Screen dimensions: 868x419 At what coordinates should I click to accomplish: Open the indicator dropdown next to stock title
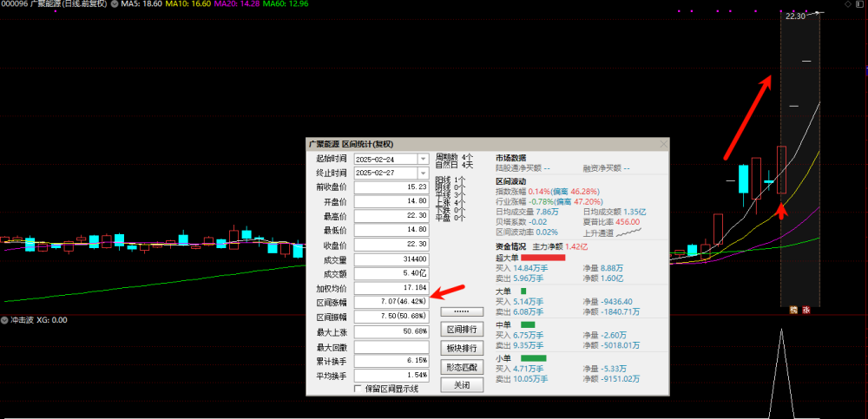114,3
